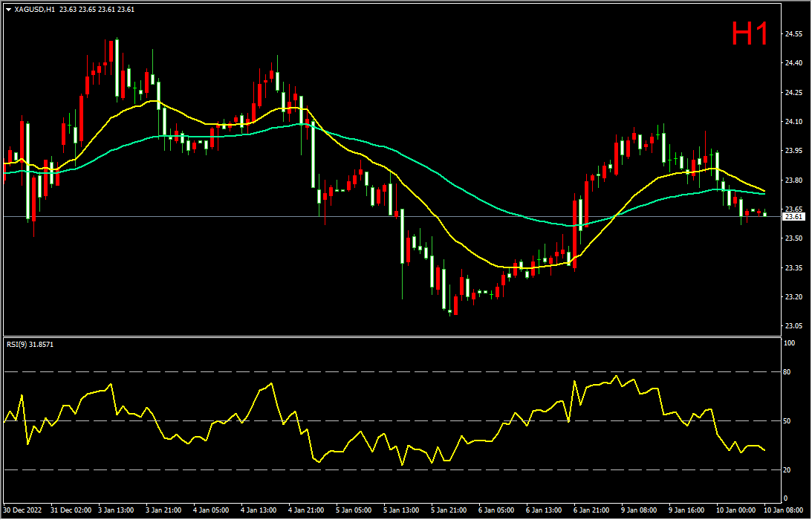Click the 6 Jan 13:00 time axis label
This screenshot has width=812, height=520.
[544, 510]
